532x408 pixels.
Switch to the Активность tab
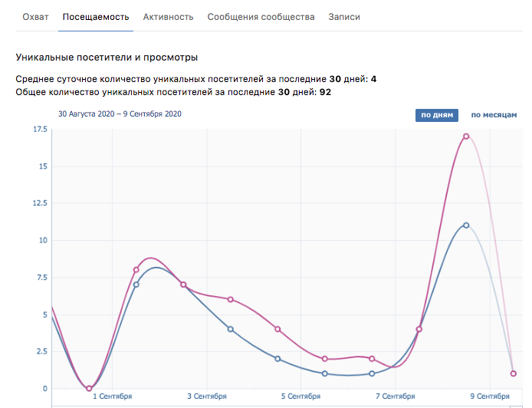pos(168,17)
